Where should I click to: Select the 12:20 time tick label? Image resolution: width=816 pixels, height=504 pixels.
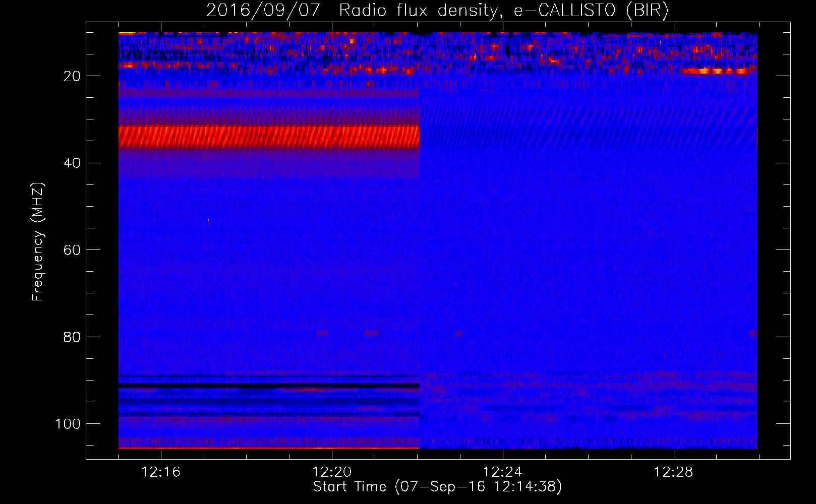tap(332, 472)
